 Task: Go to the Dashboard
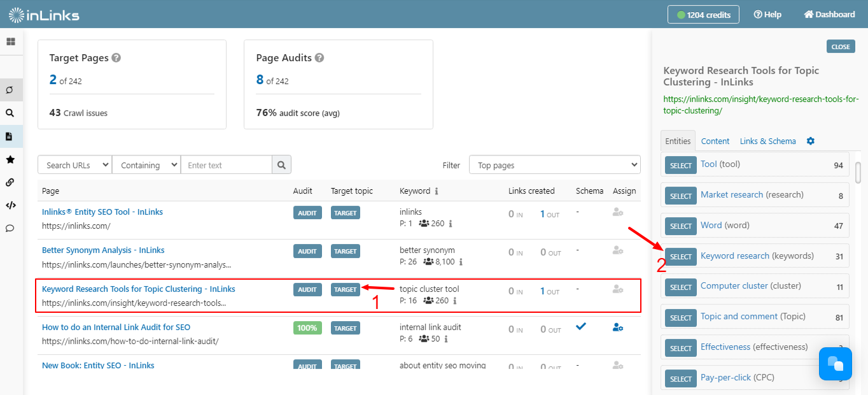click(830, 14)
